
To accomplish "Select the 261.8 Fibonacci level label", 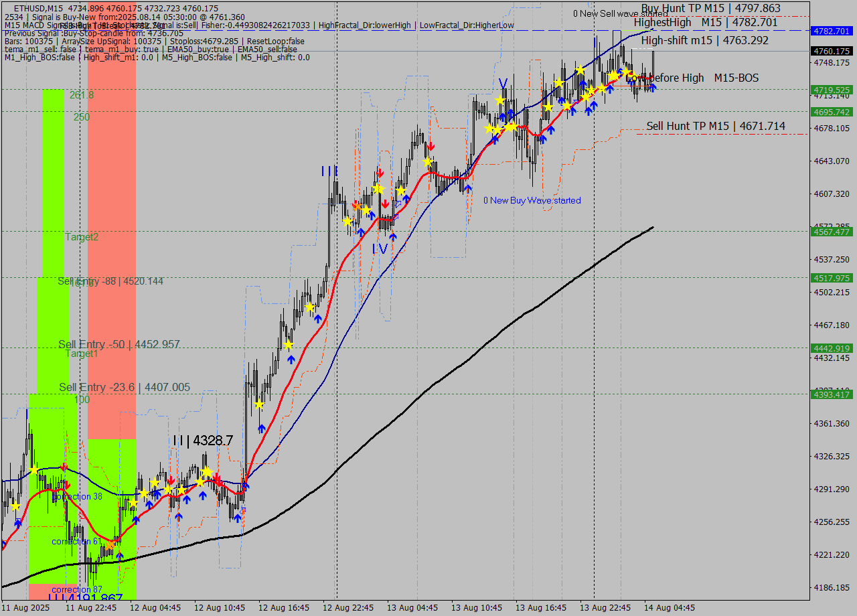I will (82, 95).
